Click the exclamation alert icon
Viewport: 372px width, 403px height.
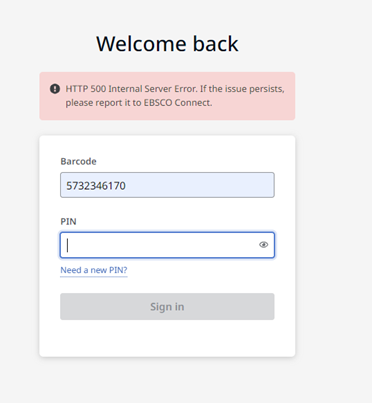tap(55, 89)
